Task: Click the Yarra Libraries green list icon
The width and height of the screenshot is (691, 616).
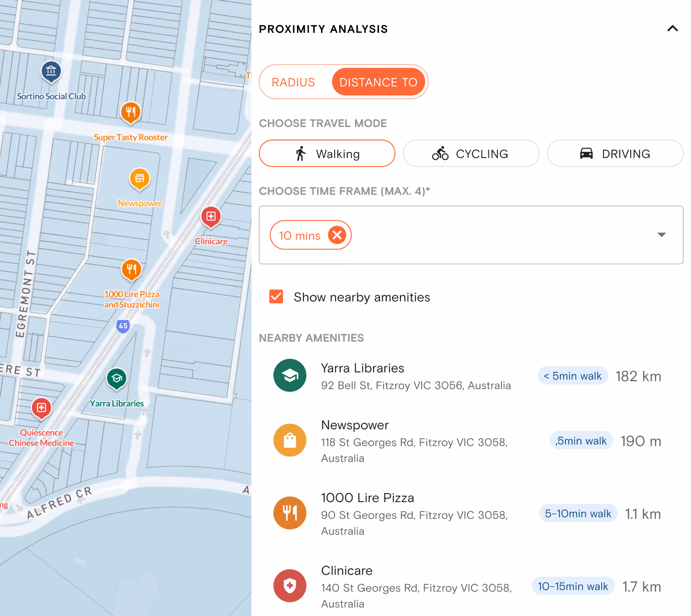Action: (290, 376)
